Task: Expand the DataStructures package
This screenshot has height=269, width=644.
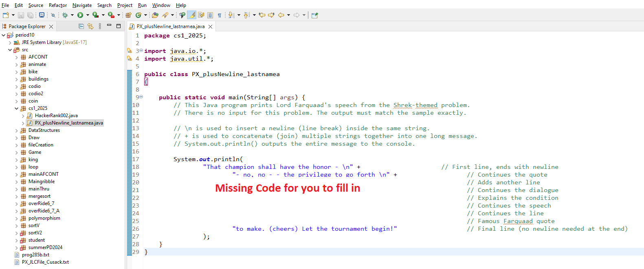Action: click(x=17, y=131)
